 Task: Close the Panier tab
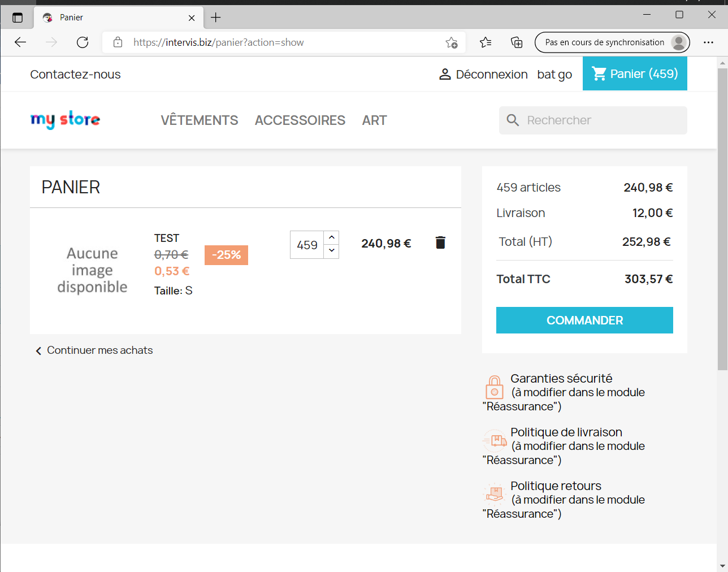(192, 18)
